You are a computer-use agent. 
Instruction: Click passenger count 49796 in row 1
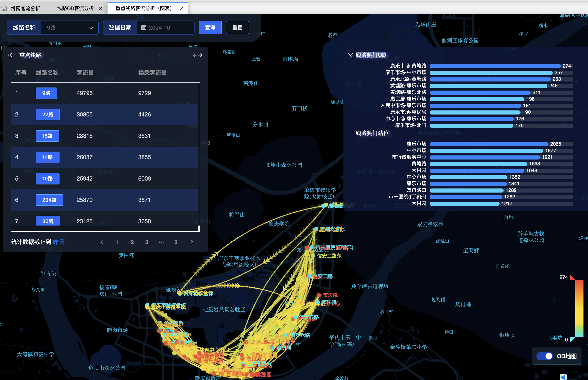click(85, 93)
